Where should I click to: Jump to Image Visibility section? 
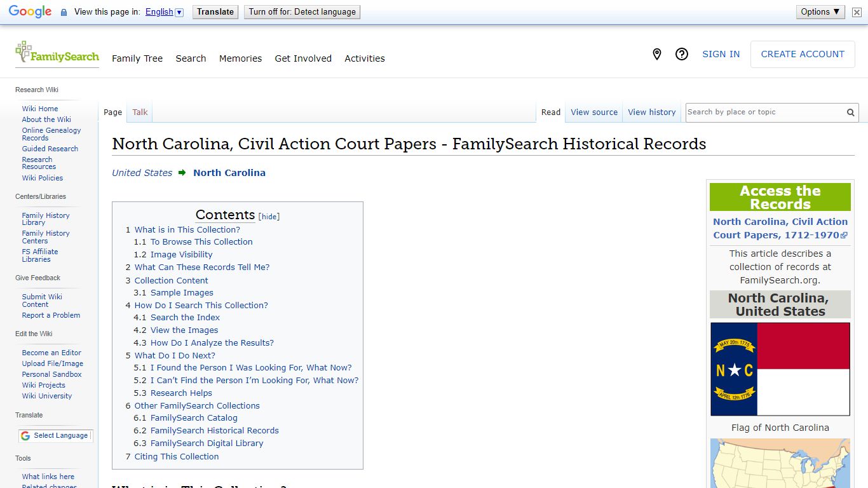point(182,255)
